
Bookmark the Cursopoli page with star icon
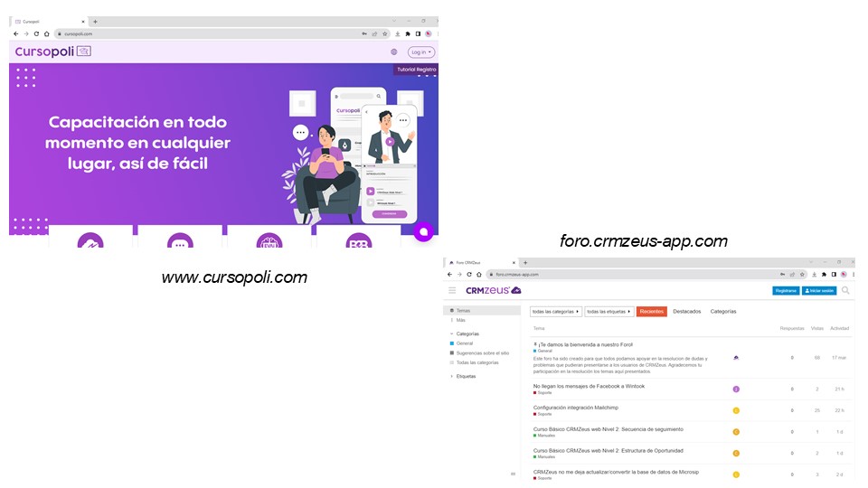pyautogui.click(x=385, y=33)
